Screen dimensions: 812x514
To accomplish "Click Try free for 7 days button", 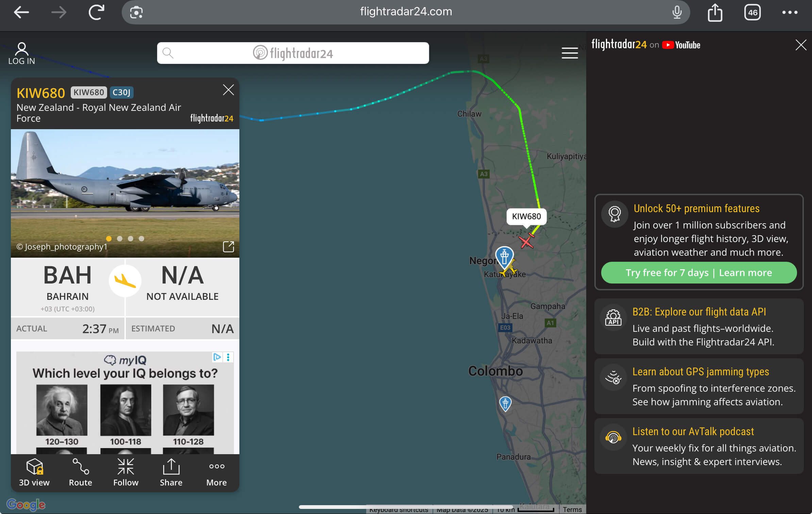I will [699, 273].
